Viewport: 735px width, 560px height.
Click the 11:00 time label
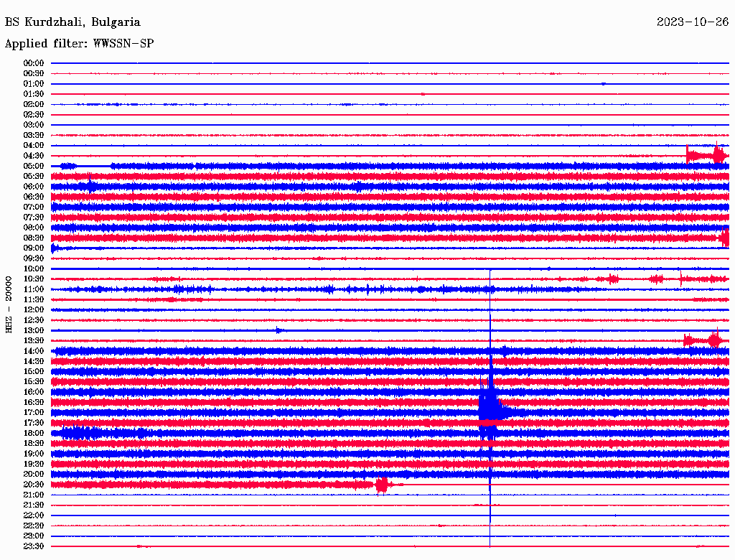click(33, 289)
